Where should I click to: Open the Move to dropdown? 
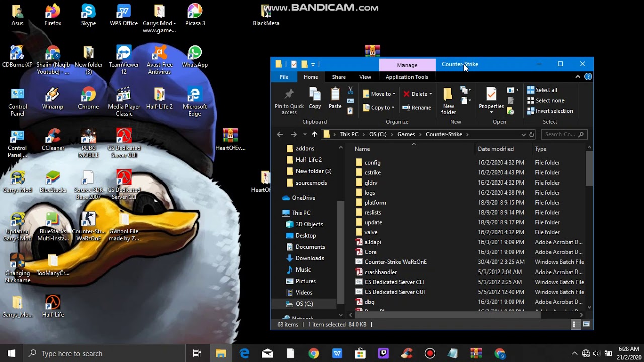tap(379, 94)
